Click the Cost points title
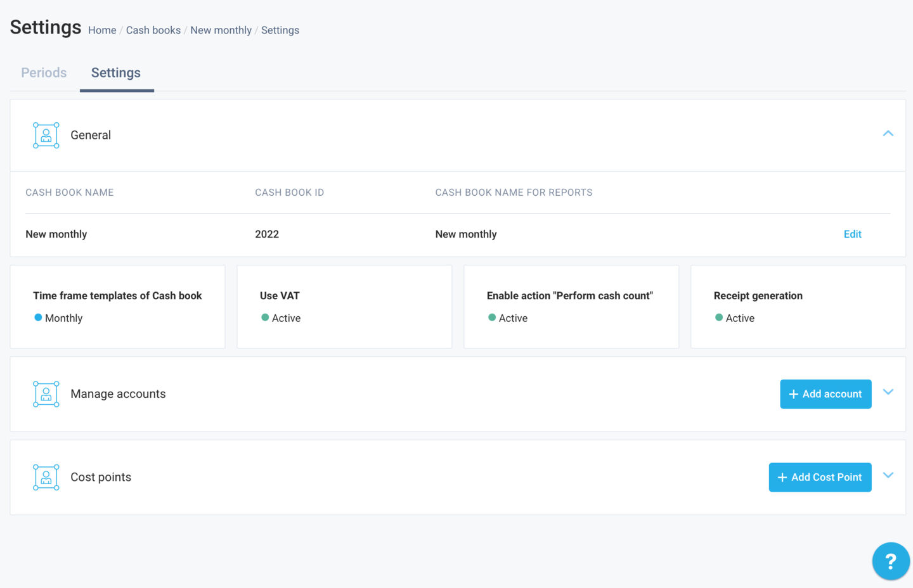Screen dimensions: 913x588 point(101,477)
